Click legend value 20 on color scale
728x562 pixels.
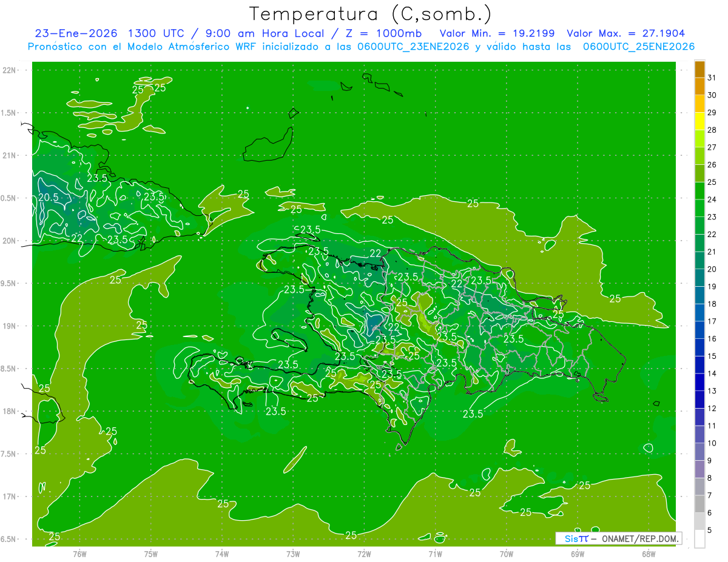[x=712, y=269]
